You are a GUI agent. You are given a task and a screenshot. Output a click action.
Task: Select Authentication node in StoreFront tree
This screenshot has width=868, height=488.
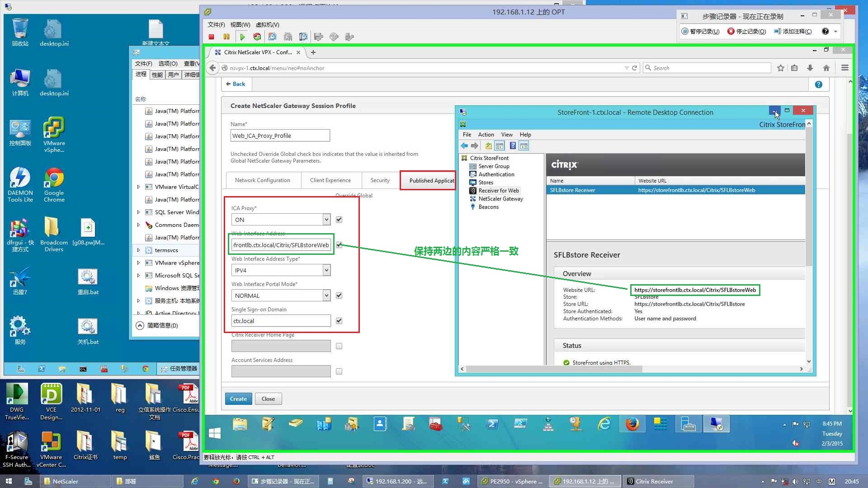pos(496,174)
